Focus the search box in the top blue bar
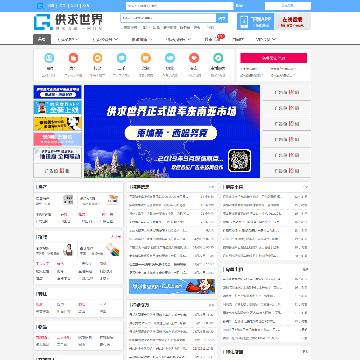This screenshot has width=360, height=360. tap(180, 6)
